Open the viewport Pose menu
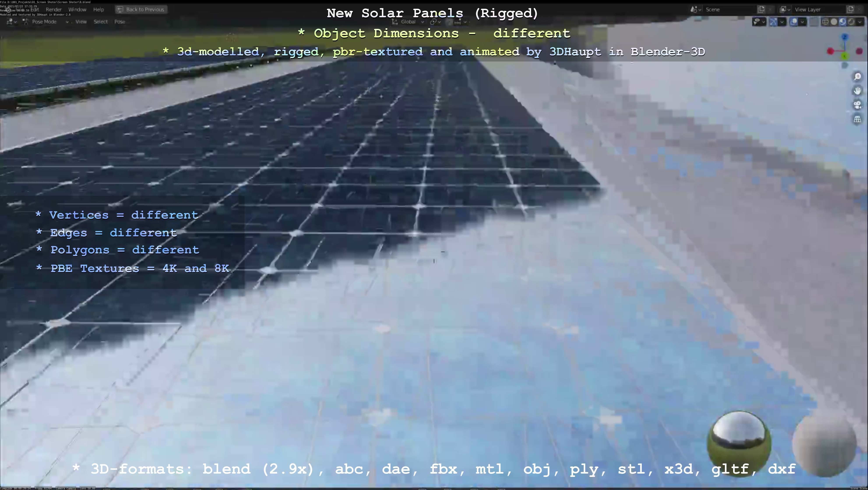868x490 pixels. point(120,22)
